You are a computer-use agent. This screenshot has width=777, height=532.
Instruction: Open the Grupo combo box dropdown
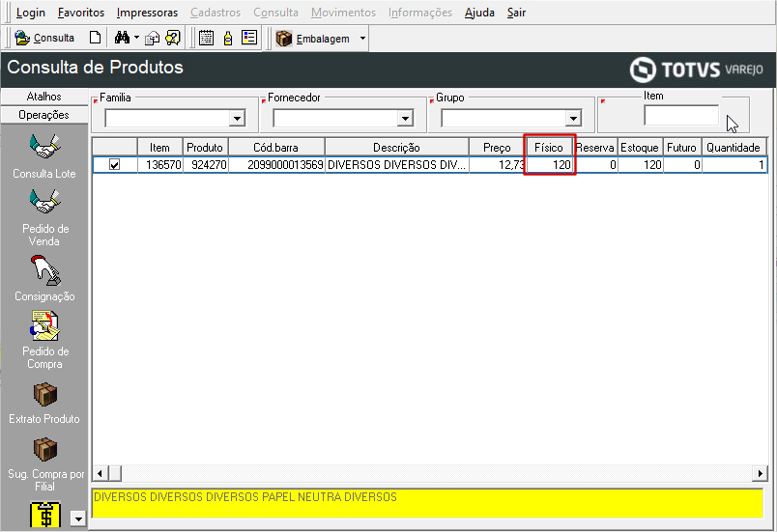pos(573,119)
